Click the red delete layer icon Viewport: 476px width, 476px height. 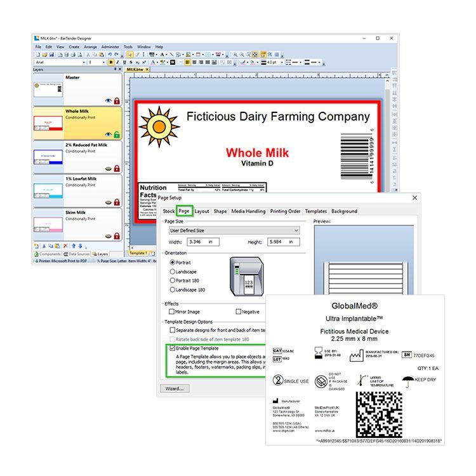tap(65, 246)
